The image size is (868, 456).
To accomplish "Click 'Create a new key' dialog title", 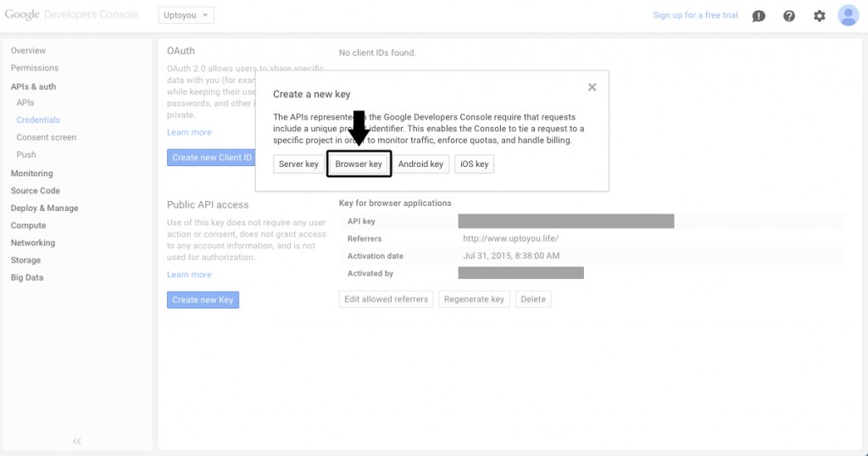I will 312,94.
